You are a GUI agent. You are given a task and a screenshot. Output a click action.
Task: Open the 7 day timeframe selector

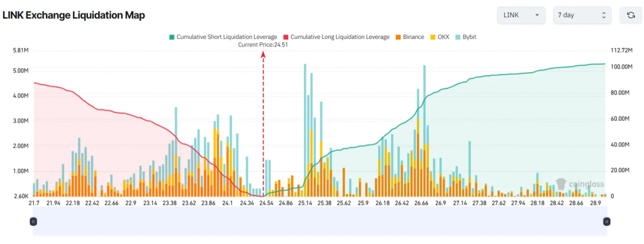click(582, 15)
